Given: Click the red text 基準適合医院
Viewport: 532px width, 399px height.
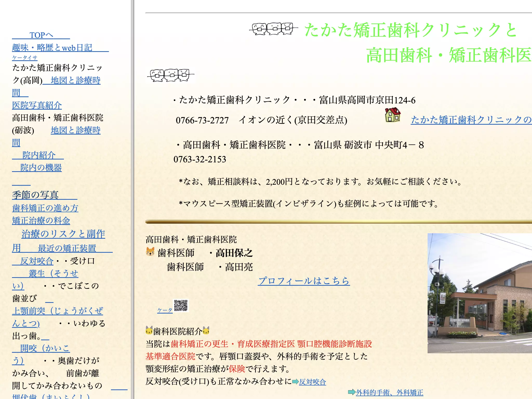Looking at the screenshot, I should pos(170,356).
